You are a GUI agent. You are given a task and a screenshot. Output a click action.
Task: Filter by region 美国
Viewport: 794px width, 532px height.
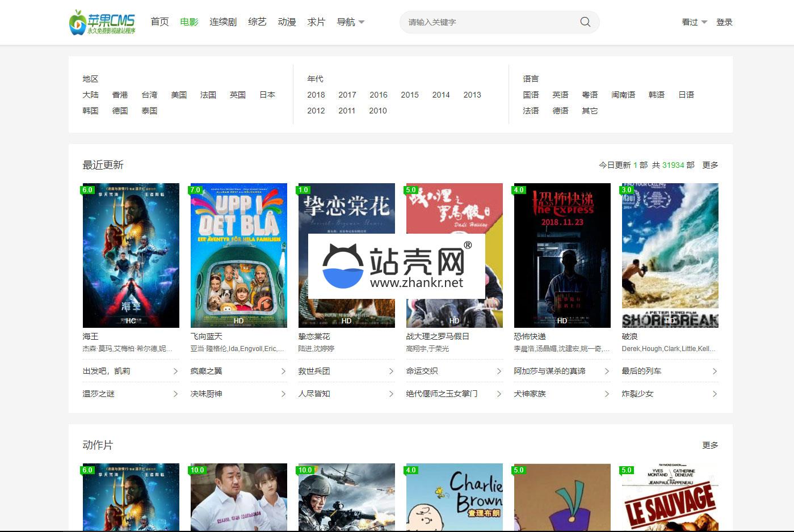pos(179,95)
